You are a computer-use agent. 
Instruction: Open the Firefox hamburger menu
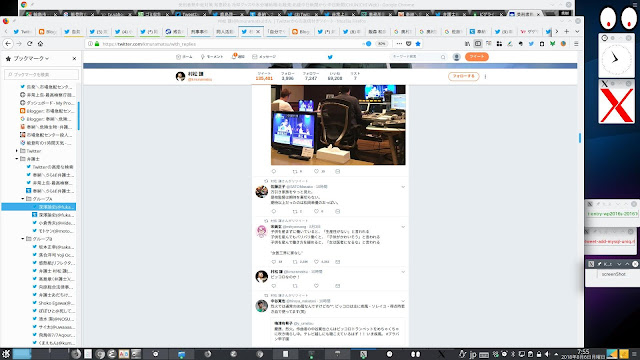tap(576, 44)
